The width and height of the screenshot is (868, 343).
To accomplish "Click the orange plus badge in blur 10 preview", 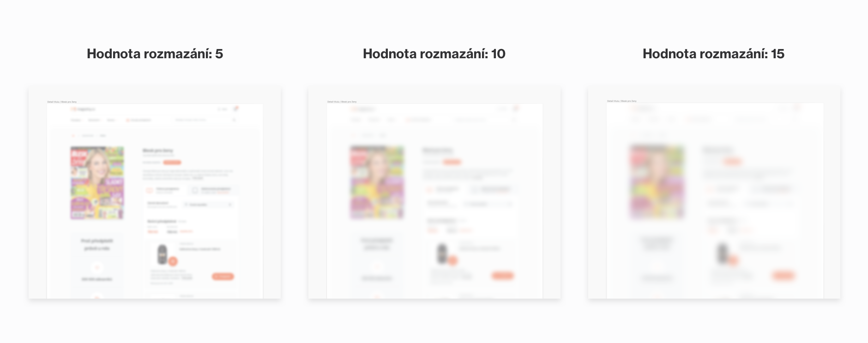I will [452, 261].
